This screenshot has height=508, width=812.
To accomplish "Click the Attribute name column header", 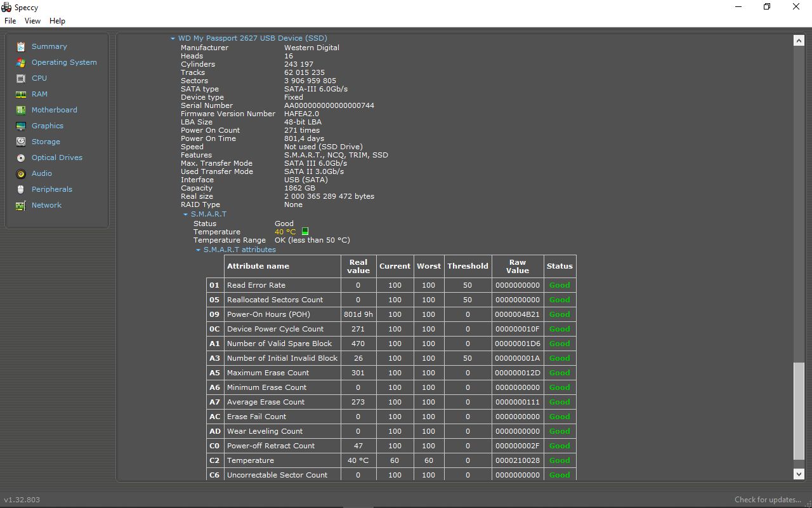I will pos(283,266).
